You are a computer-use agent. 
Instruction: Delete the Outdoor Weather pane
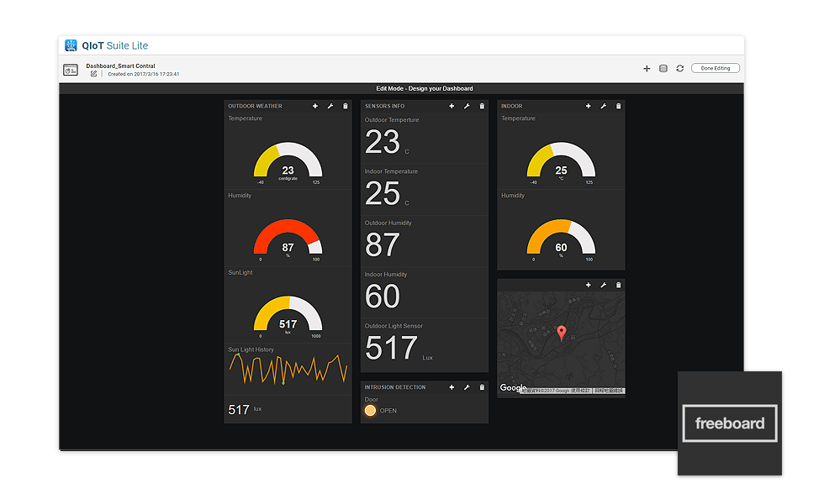click(345, 106)
